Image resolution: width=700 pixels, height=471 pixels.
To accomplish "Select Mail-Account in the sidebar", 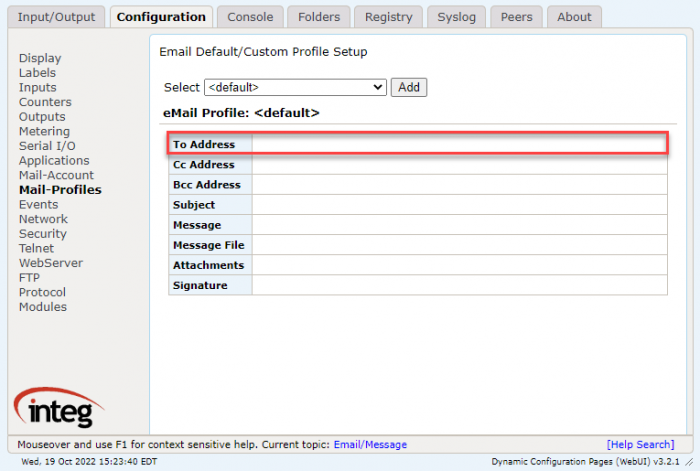I will click(56, 175).
